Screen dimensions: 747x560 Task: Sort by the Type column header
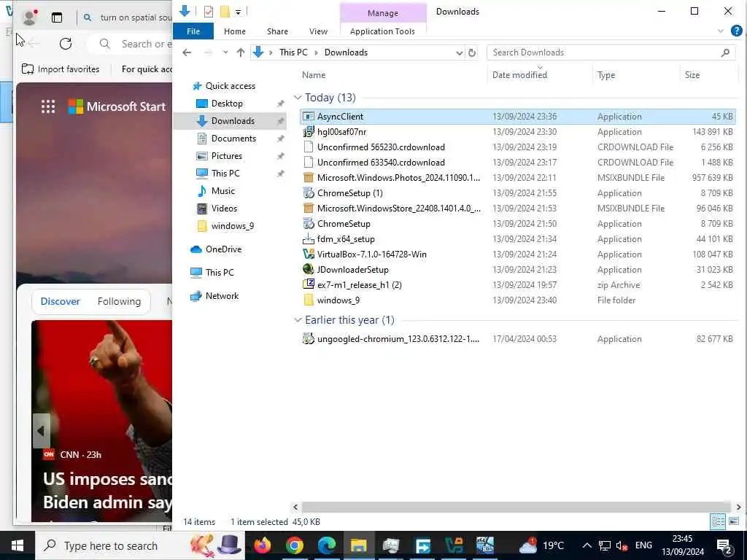[x=606, y=75]
